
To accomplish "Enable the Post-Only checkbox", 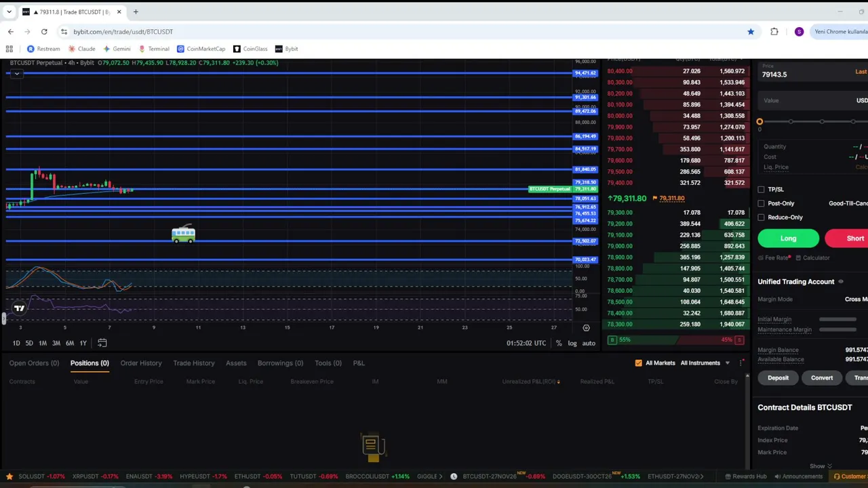I will tap(761, 203).
